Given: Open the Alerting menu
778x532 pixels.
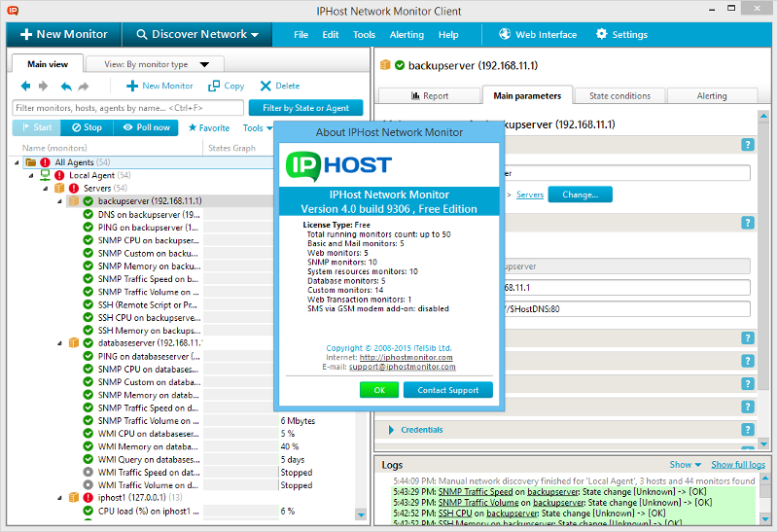Looking at the screenshot, I should [407, 35].
